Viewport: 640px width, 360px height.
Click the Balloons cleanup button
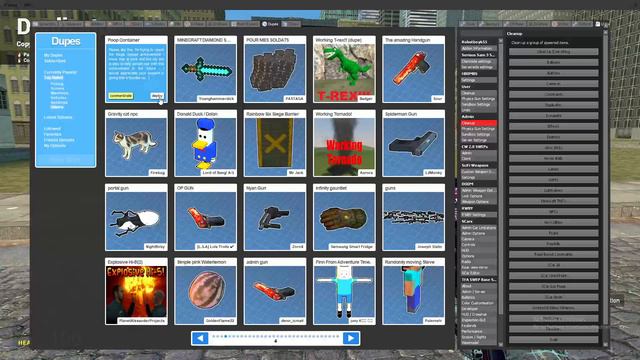(553, 62)
